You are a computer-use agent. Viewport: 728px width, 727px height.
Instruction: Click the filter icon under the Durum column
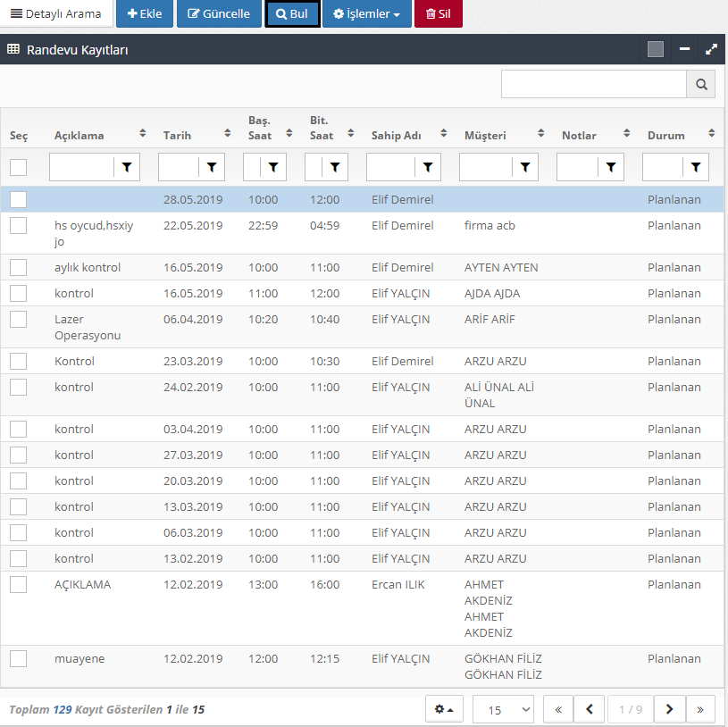point(696,167)
